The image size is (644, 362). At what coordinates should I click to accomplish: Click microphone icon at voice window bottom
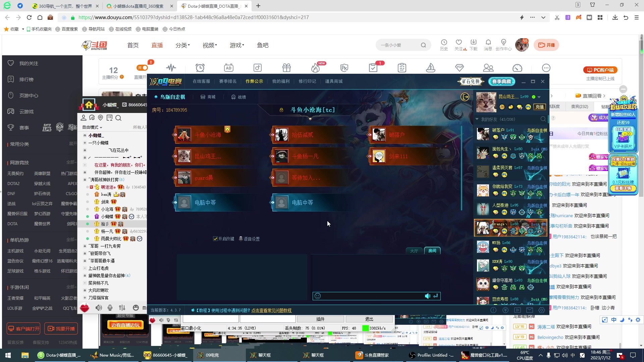pos(110,308)
